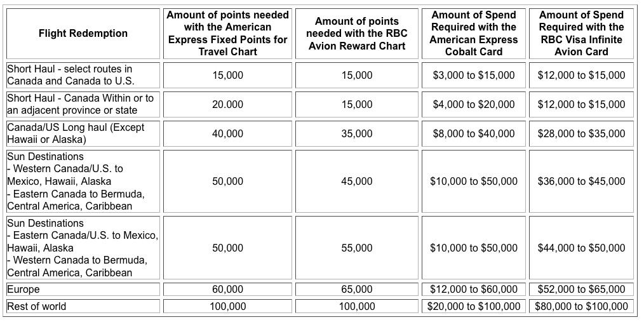Select the American Express Fixed Points header
The width and height of the screenshot is (644, 322).
coord(227,33)
